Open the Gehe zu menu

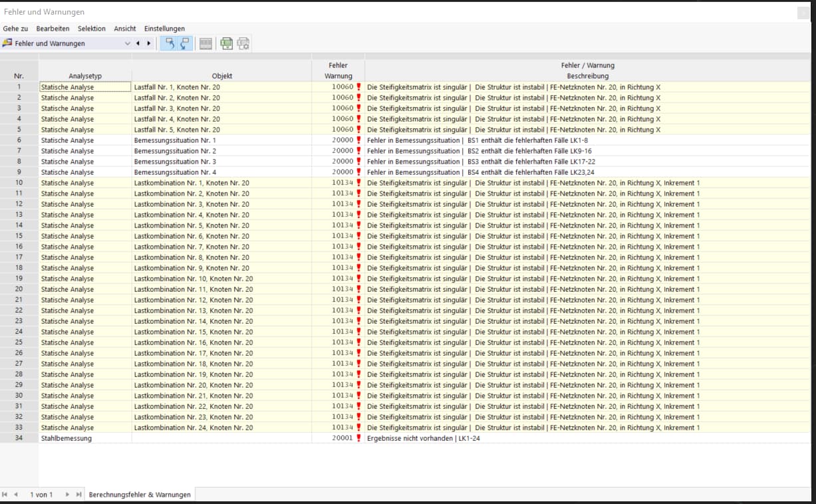click(x=15, y=29)
